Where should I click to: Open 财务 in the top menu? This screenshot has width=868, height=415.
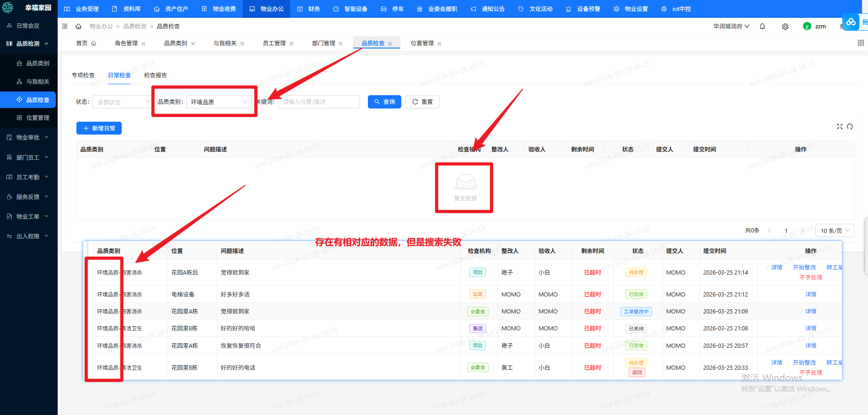pyautogui.click(x=309, y=9)
